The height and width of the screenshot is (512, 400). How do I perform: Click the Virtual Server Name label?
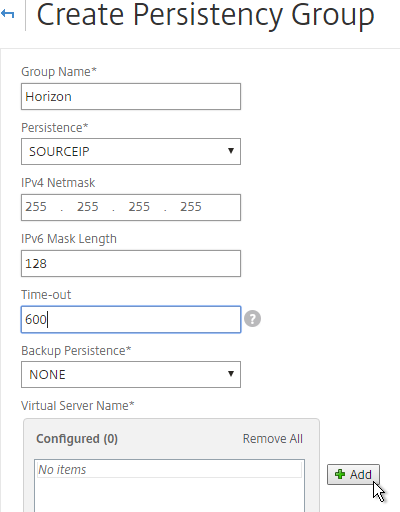[78, 406]
